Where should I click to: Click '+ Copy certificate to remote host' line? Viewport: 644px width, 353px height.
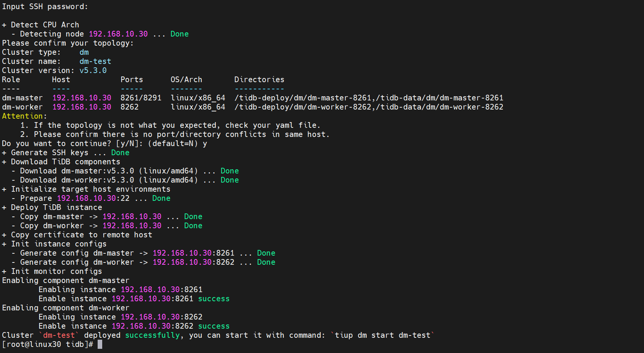[77, 235]
